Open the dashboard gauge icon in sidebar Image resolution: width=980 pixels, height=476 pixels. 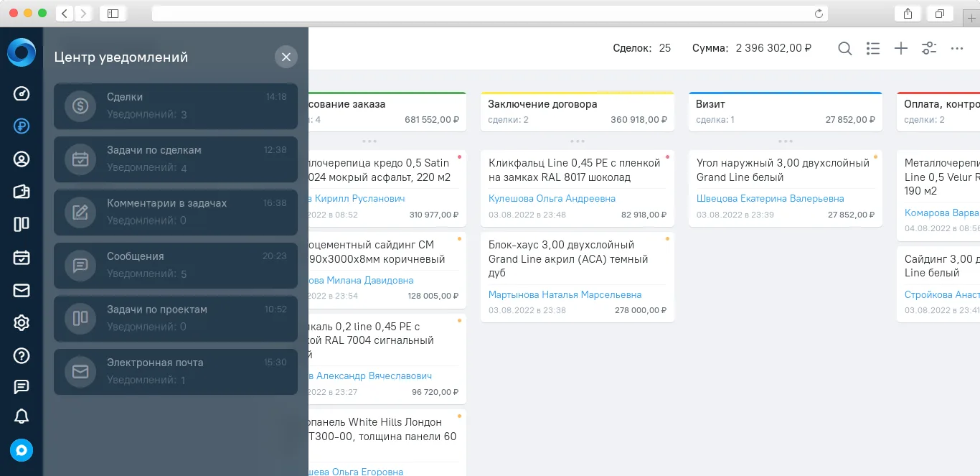pyautogui.click(x=22, y=93)
